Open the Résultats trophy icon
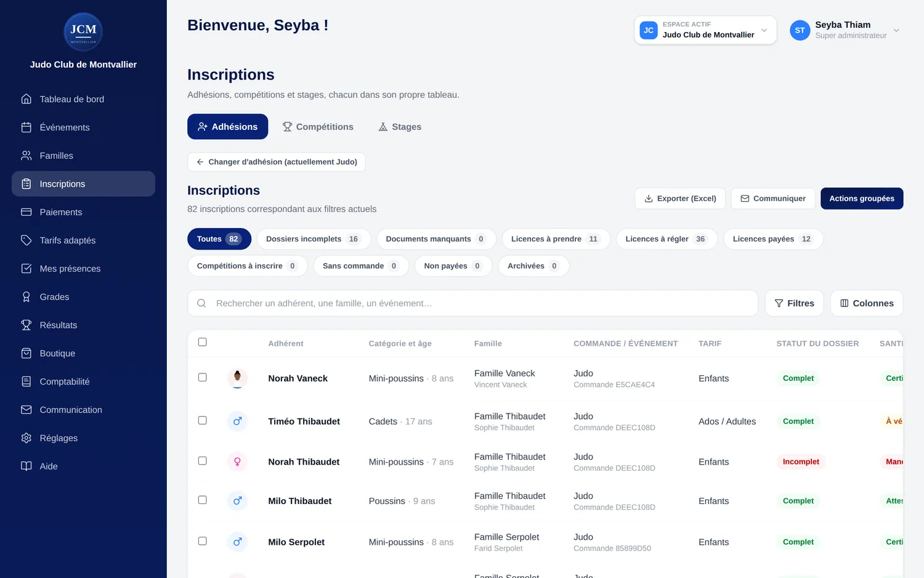The width and height of the screenshot is (924, 578). pyautogui.click(x=26, y=325)
